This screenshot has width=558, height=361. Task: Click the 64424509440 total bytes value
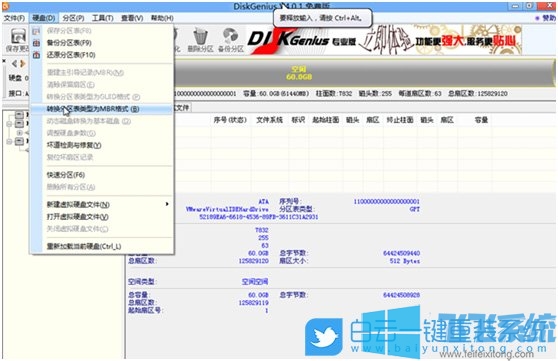pos(401,253)
